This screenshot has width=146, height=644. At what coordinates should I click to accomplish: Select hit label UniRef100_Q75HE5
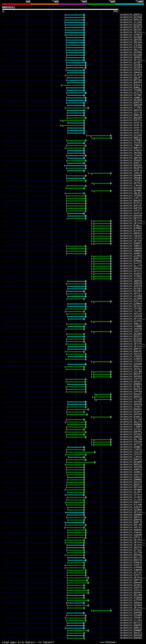[x=131, y=140]
